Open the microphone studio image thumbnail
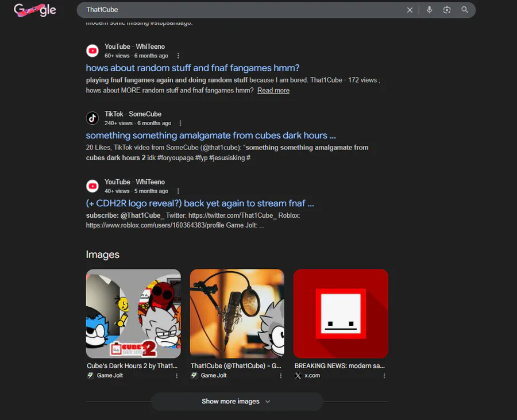The image size is (517, 420). point(237,314)
